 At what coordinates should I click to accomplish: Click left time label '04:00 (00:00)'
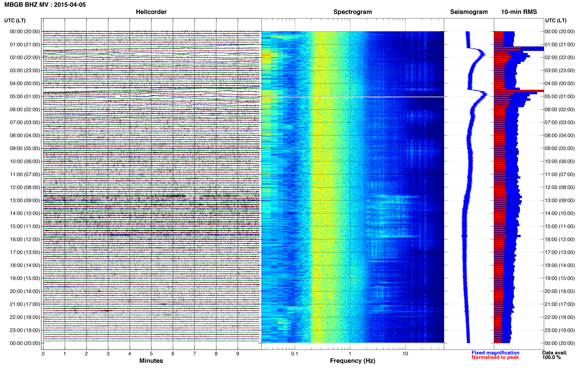click(x=25, y=83)
